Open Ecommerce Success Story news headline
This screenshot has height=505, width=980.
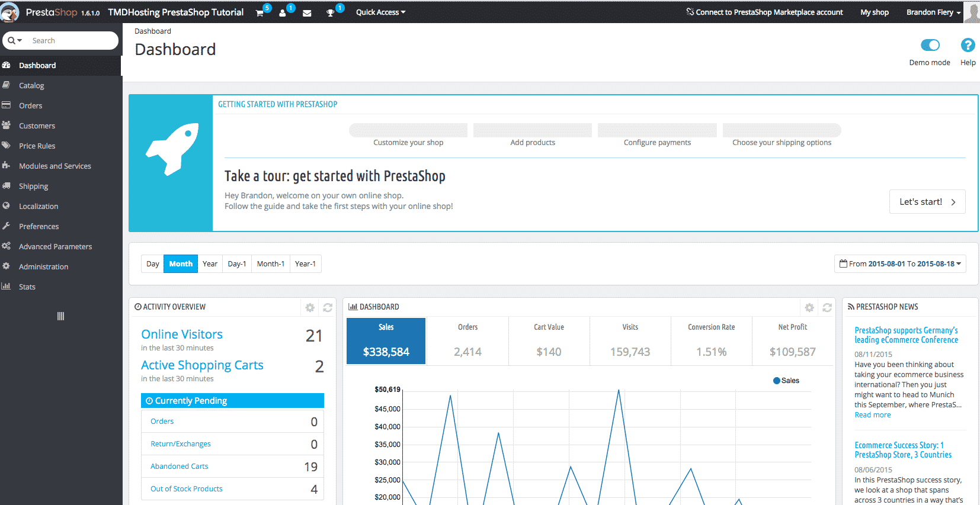coord(903,450)
